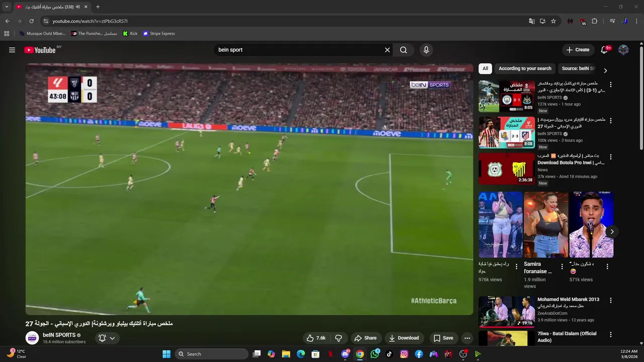This screenshot has width=644, height=362.
Task: Open the Atletico Madrid 2-3 highlights thumbnail
Action: (x=507, y=132)
